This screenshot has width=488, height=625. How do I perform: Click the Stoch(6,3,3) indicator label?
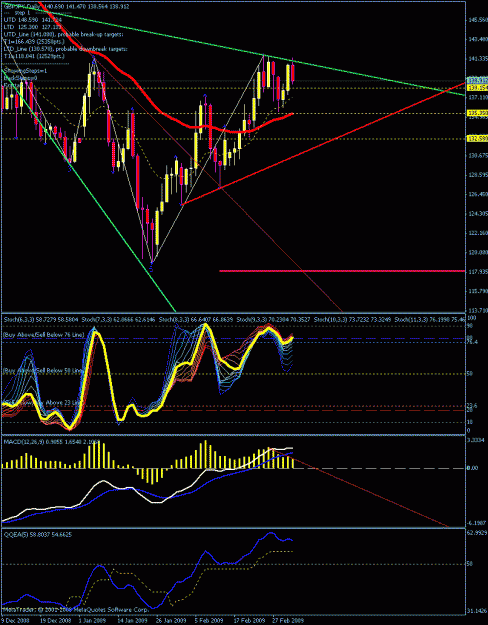coord(40,320)
